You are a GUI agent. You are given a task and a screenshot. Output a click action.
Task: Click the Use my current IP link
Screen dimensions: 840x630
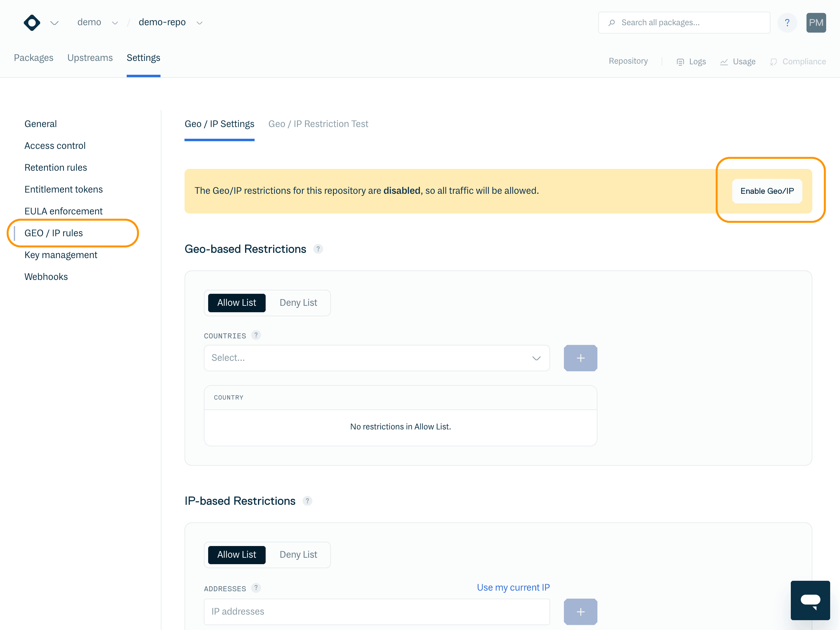pos(513,587)
